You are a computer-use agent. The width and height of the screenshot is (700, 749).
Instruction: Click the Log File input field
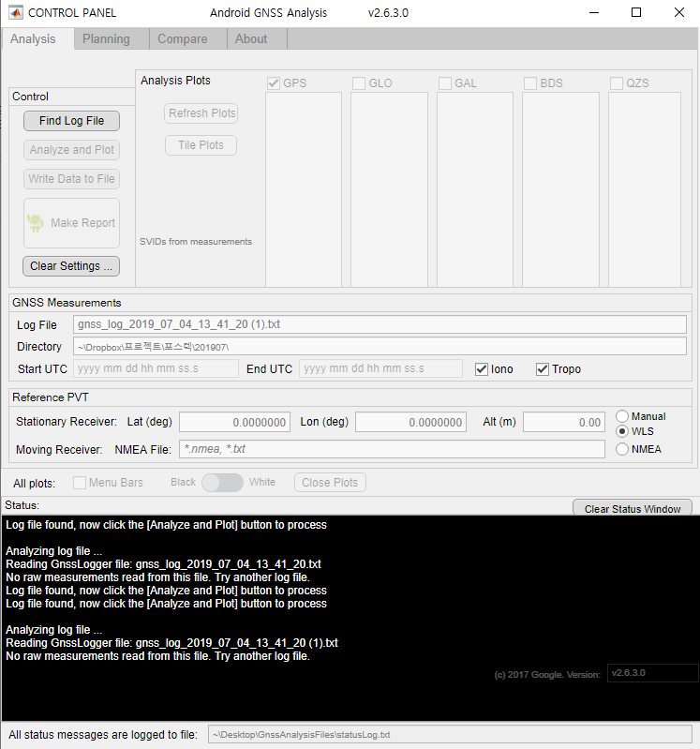coord(380,324)
